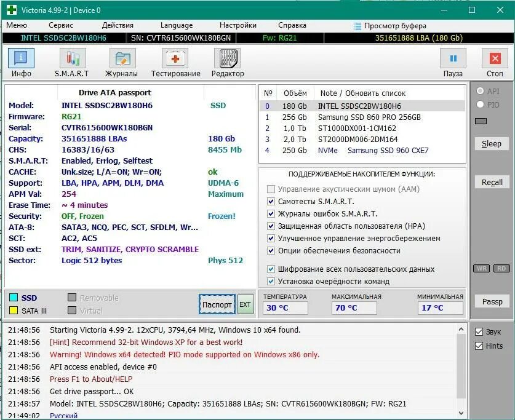Select NVMe Samsung SSD 960 CXE7 row
Viewport: 515px width, 420px height.
362,150
